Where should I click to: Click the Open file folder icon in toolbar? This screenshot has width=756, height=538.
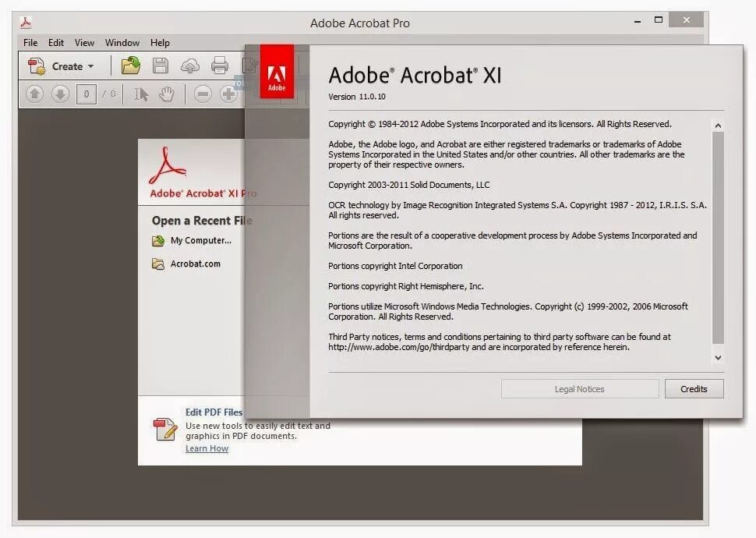click(x=130, y=65)
